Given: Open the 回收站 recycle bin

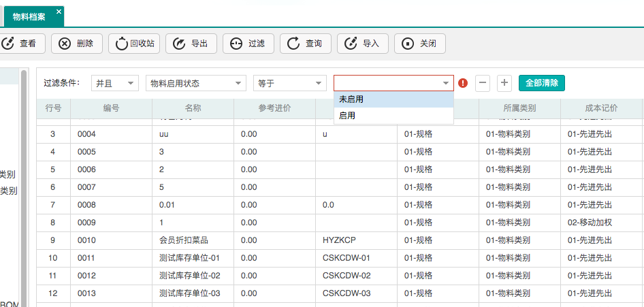Looking at the screenshot, I should click(134, 44).
